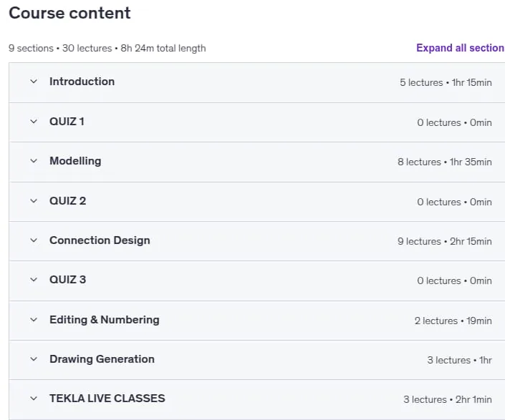Viewport: 505px width, 420px height.
Task: Click the QUIZ 3 section title
Action: tap(67, 280)
